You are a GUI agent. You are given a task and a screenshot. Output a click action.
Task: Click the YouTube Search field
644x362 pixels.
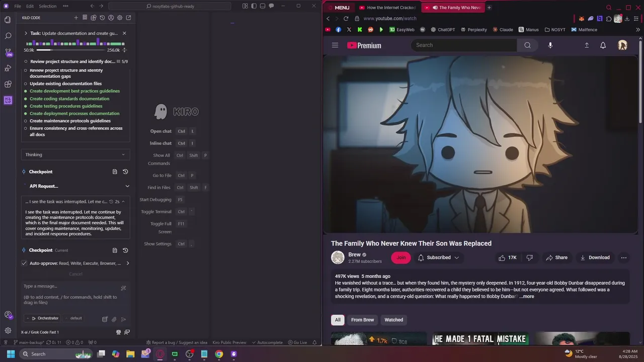(x=464, y=45)
